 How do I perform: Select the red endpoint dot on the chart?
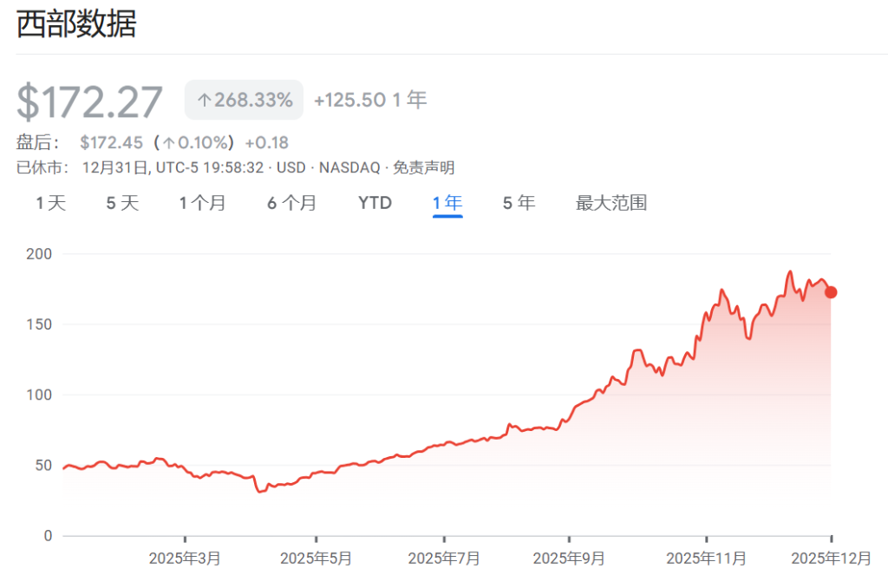coord(830,292)
